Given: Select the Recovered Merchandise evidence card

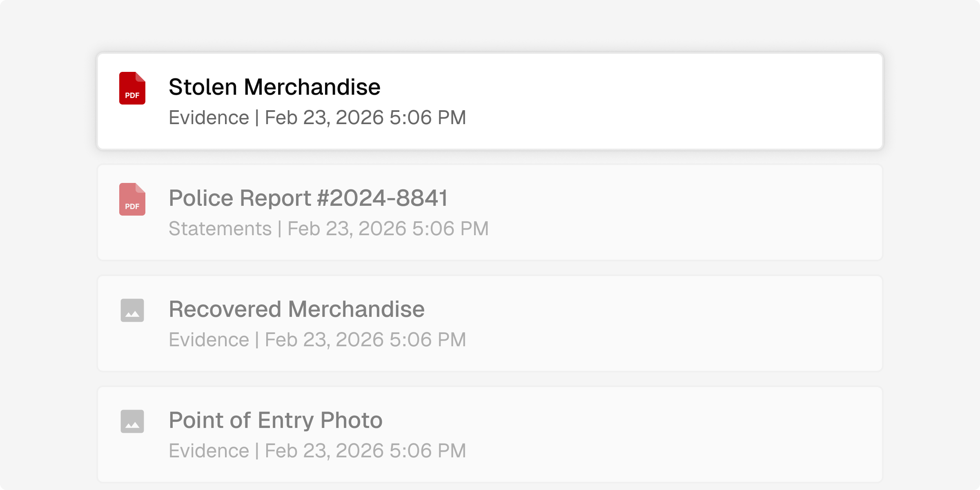Looking at the screenshot, I should [490, 323].
